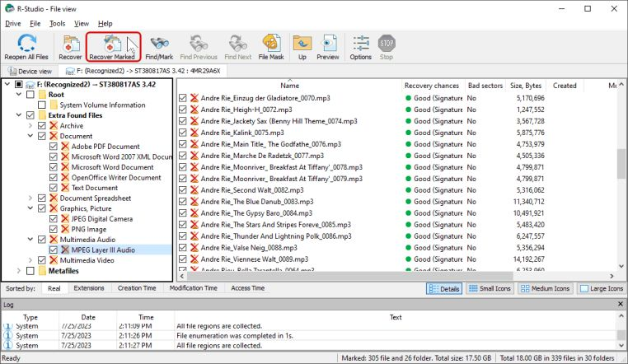Uncheck the Archive checkbox
Screen dimensions: 628x364
[x=42, y=126]
